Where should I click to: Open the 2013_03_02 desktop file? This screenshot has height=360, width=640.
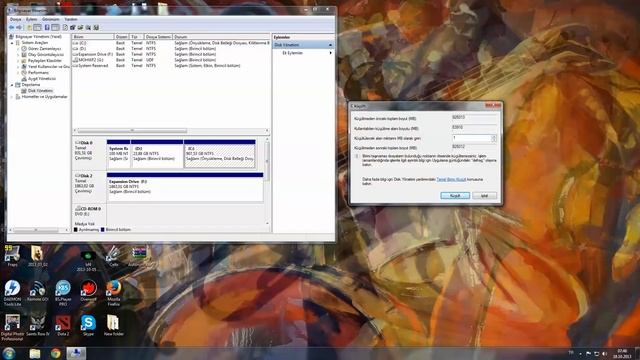[38, 256]
